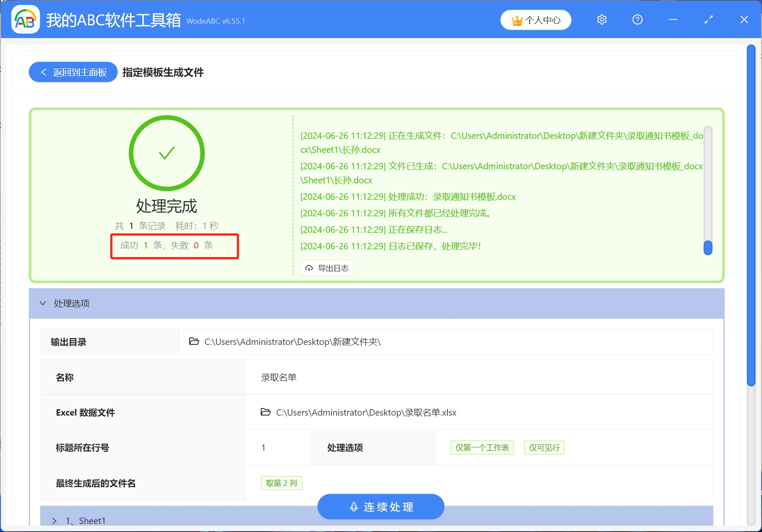Click the help question mark icon

coord(637,19)
